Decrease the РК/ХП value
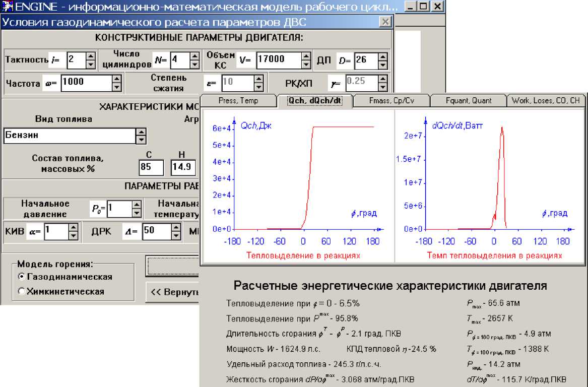Screen dimensions: 588x387 382,87
